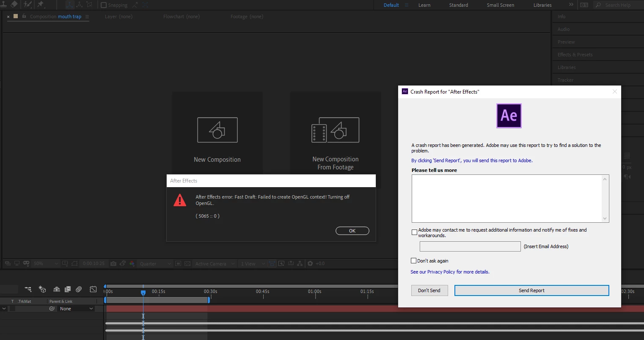
Task: Open the 50% magnification dropdown
Action: pos(45,263)
